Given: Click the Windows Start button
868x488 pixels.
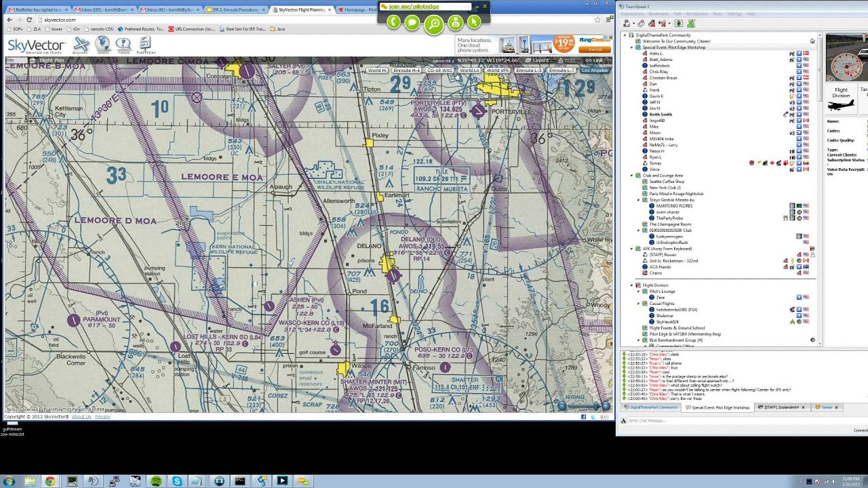Looking at the screenshot, I should (x=9, y=481).
